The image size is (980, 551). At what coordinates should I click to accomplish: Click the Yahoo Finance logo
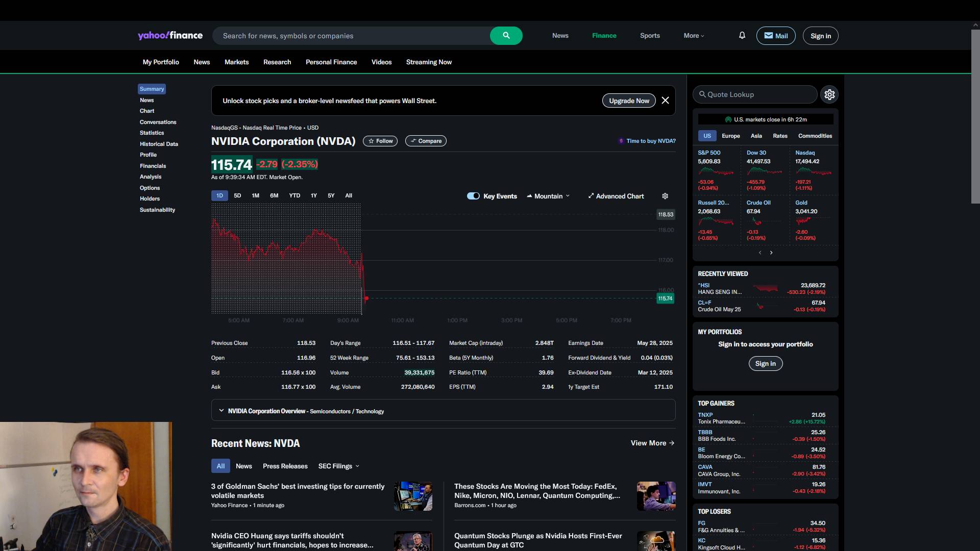click(x=170, y=35)
